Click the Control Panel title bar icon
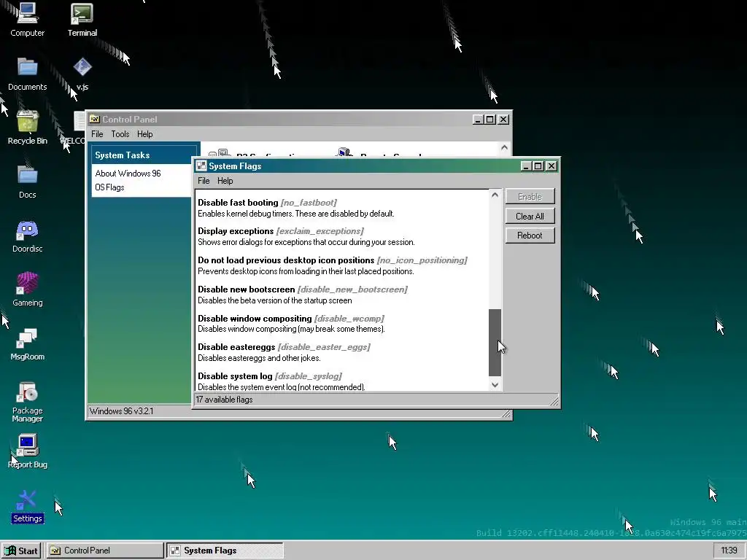 coord(94,119)
